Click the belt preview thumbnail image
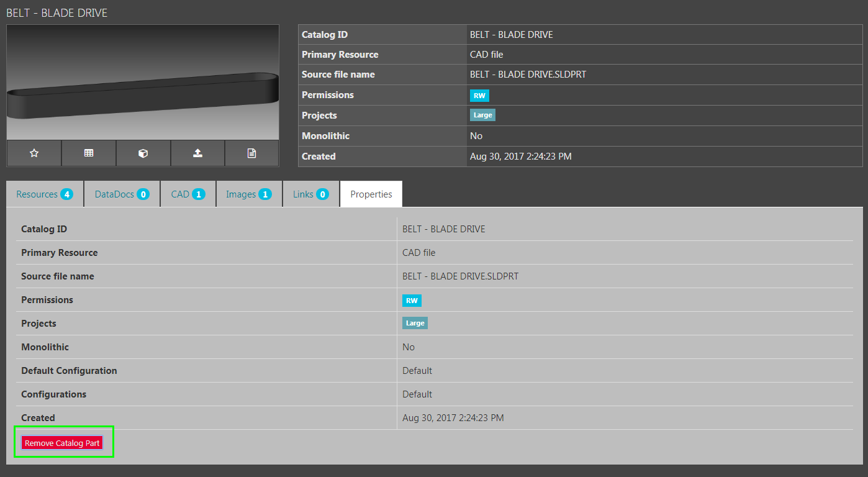The height and width of the screenshot is (477, 868). [x=143, y=83]
